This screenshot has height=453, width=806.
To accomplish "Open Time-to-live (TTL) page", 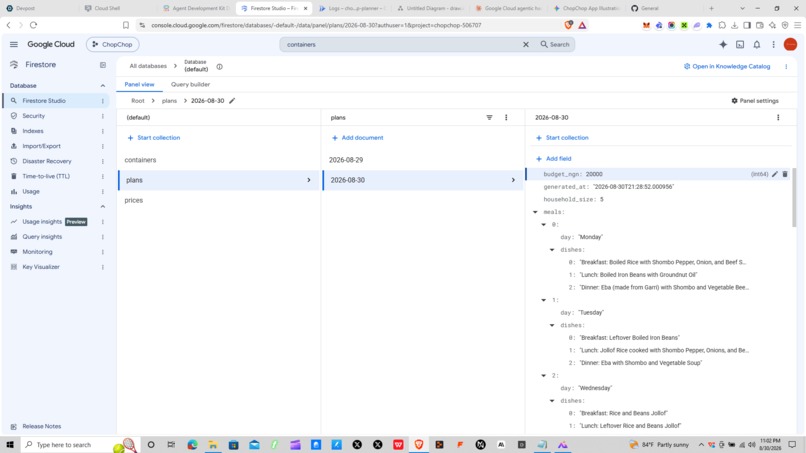I will click(x=46, y=176).
